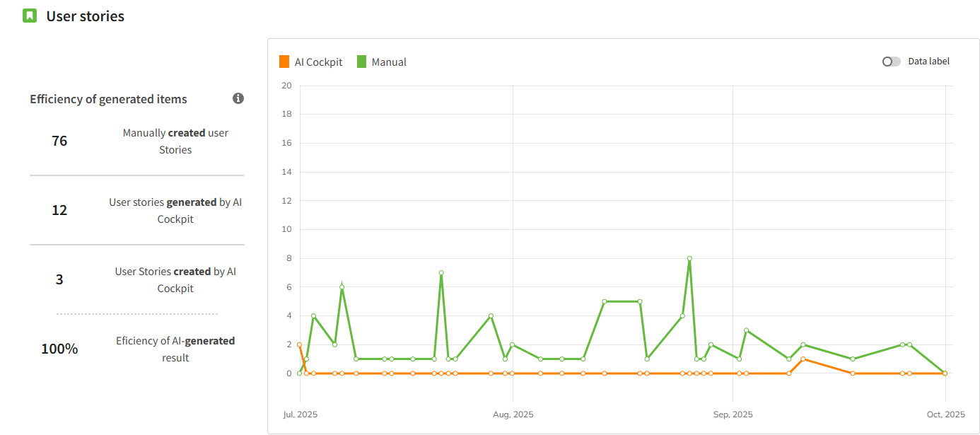The height and width of the screenshot is (435, 980).
Task: Click the green User stories bookmark icon
Action: tap(30, 16)
